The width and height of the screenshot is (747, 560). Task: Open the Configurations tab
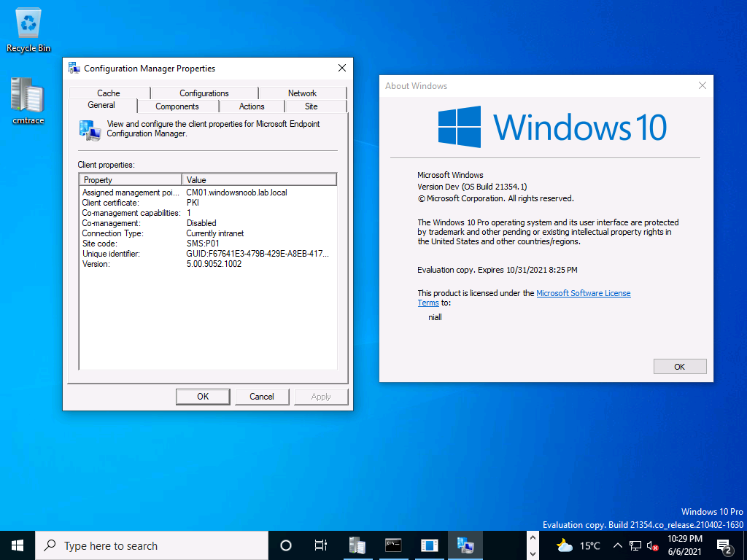(204, 93)
